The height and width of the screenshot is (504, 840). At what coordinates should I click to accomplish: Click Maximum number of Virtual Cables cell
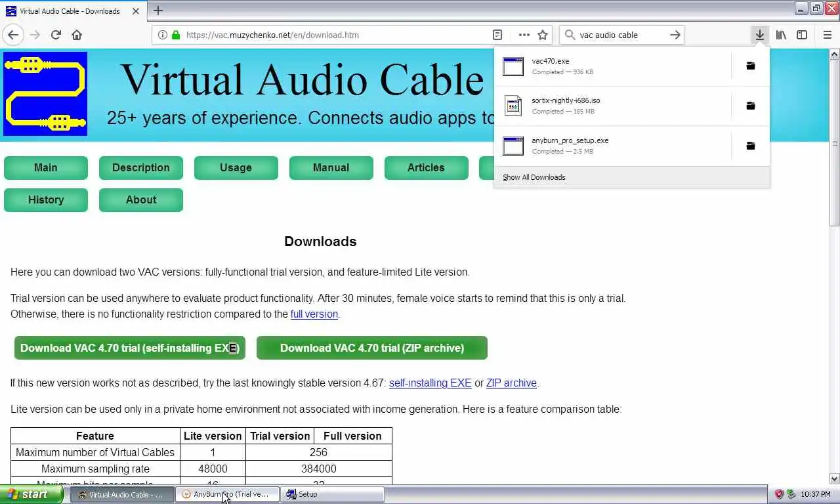pos(95,452)
